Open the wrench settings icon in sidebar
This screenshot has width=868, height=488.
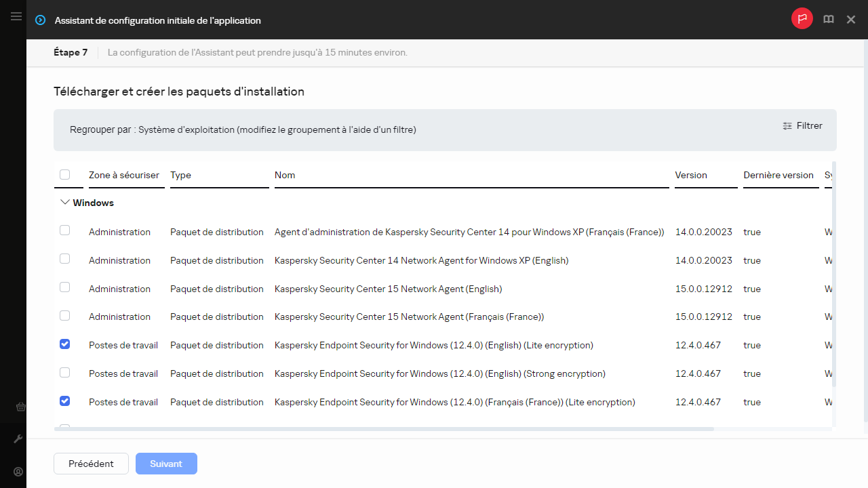(x=19, y=439)
